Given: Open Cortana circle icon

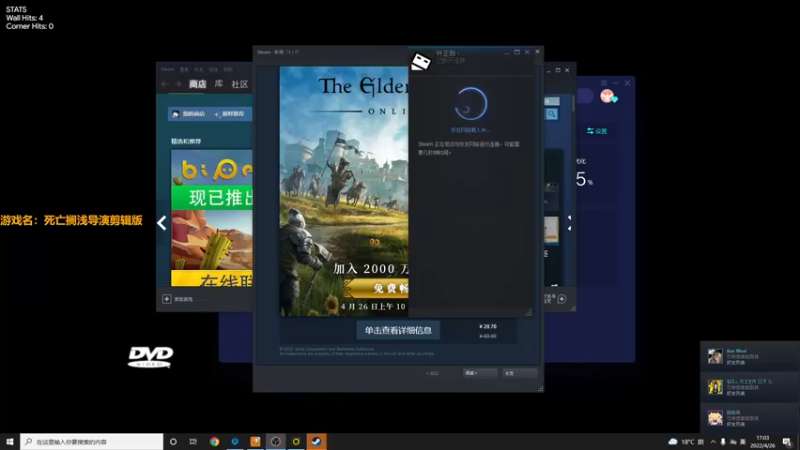Looking at the screenshot, I should tap(173, 441).
